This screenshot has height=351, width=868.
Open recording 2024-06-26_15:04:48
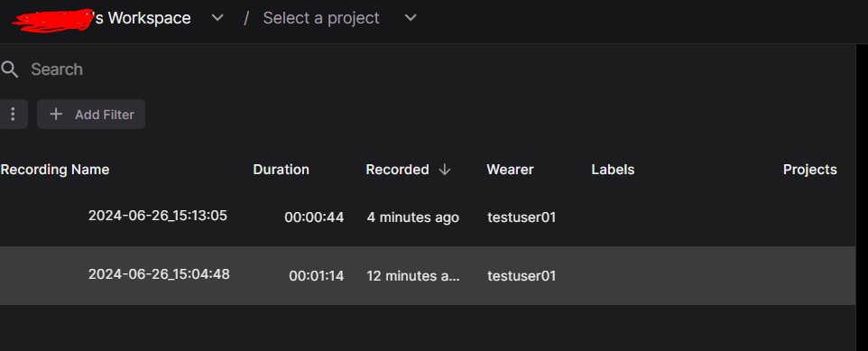tap(159, 274)
